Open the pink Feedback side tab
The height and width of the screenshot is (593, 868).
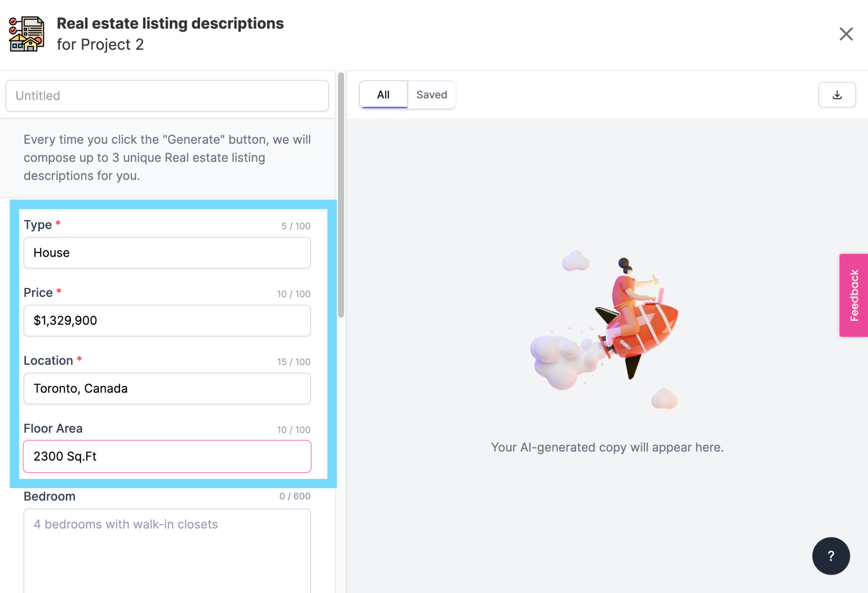click(853, 295)
